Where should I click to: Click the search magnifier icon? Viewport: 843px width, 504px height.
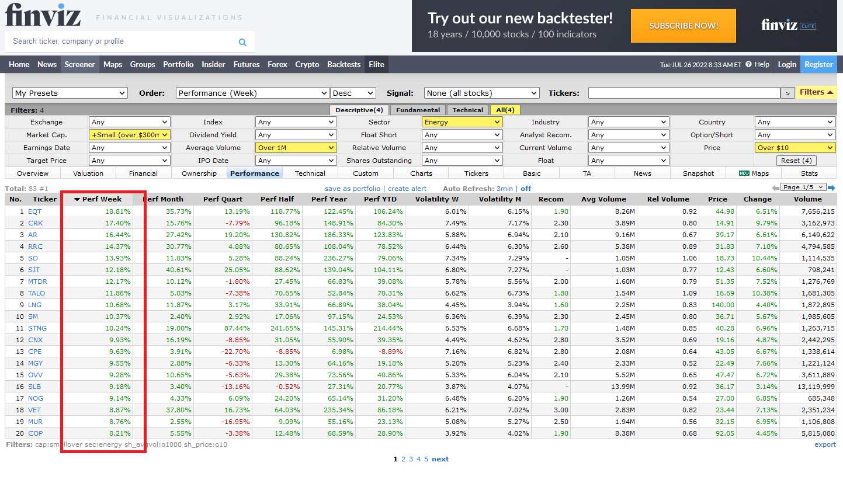pos(242,42)
